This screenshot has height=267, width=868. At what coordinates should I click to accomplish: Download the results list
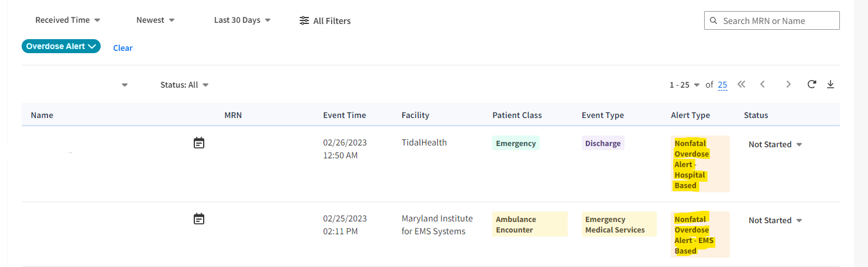point(831,84)
